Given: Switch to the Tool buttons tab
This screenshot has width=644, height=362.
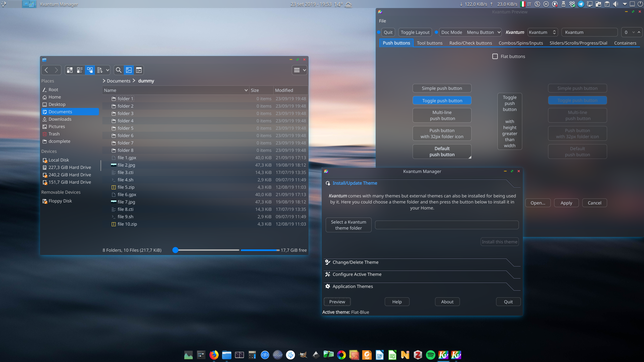Looking at the screenshot, I should click(x=429, y=43).
